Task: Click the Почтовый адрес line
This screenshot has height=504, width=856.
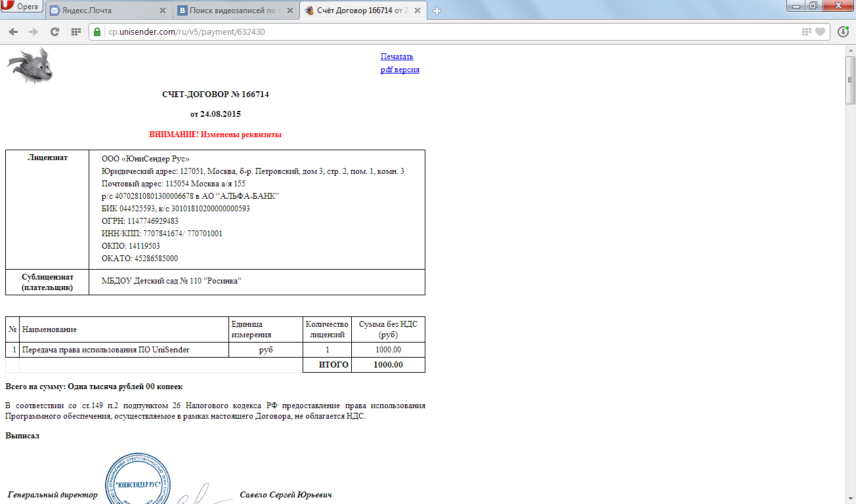Action: 173,184
